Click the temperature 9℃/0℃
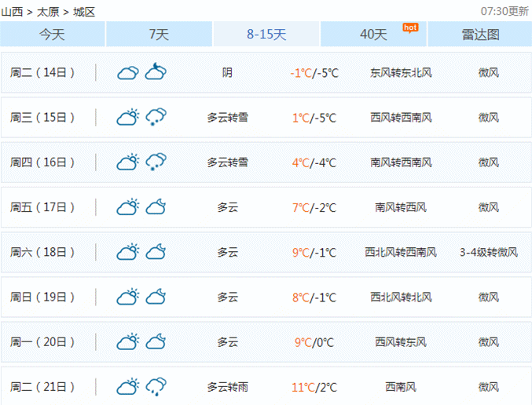Screen dimensions: 532x405 click(314, 342)
